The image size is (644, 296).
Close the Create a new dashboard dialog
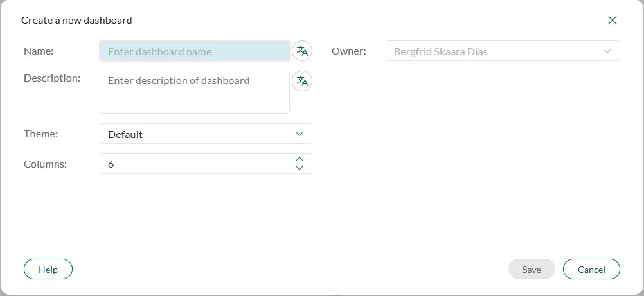pyautogui.click(x=612, y=20)
